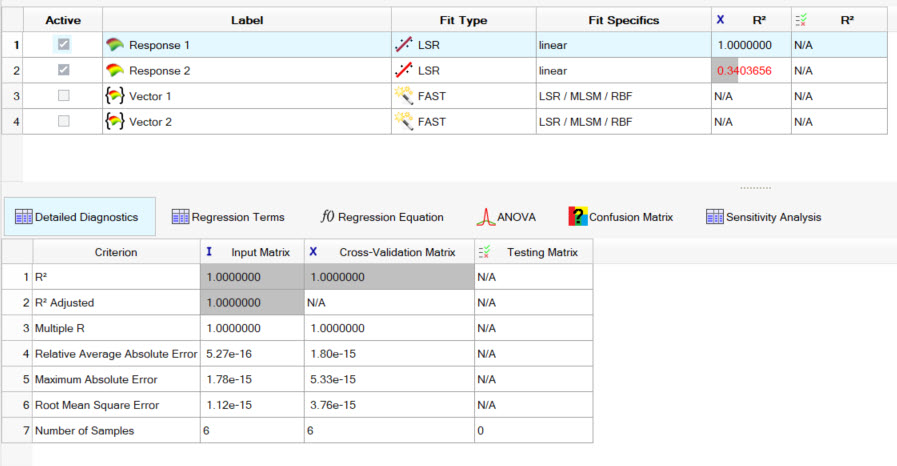Click the 1.12e-15 input matrix value

(229, 405)
